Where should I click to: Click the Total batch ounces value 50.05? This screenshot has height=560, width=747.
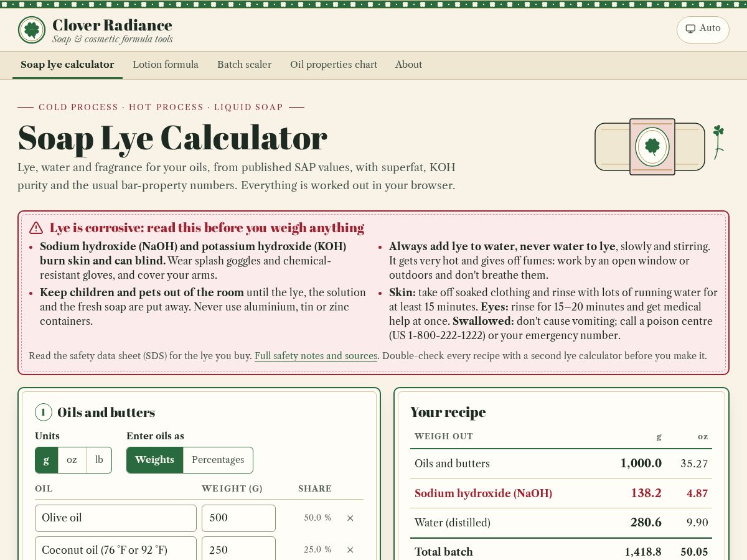pyautogui.click(x=694, y=552)
